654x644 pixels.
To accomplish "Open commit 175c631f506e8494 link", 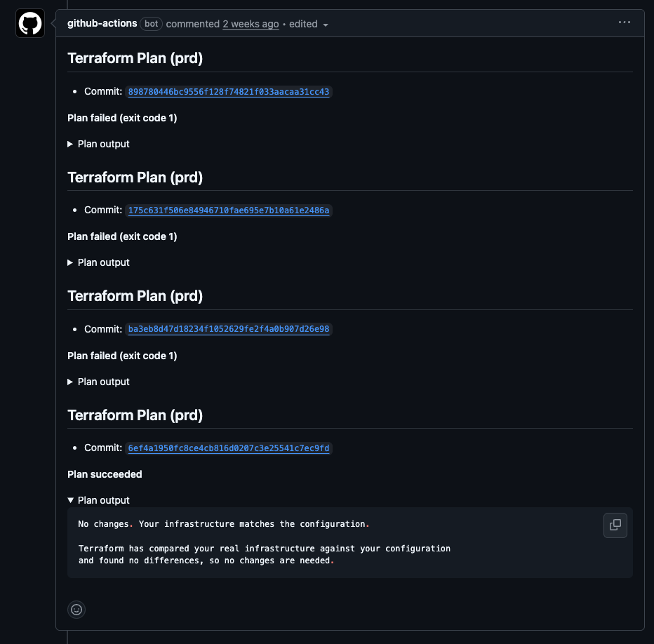I will point(228,210).
